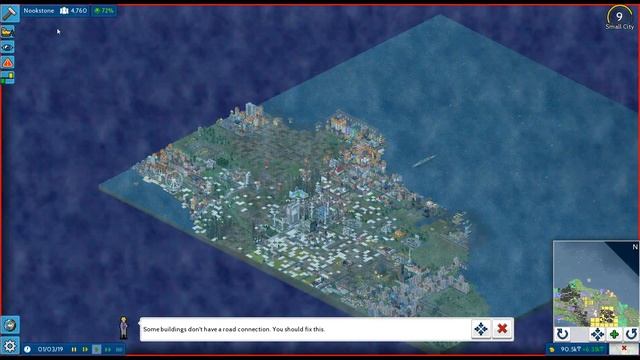Click the advisor character figure

point(123,328)
